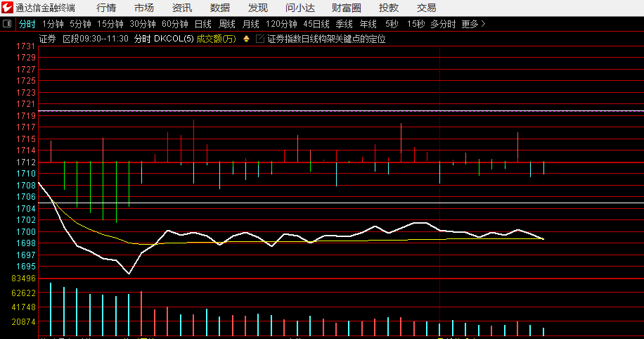Select the 120分钟 period tab

tap(281, 24)
